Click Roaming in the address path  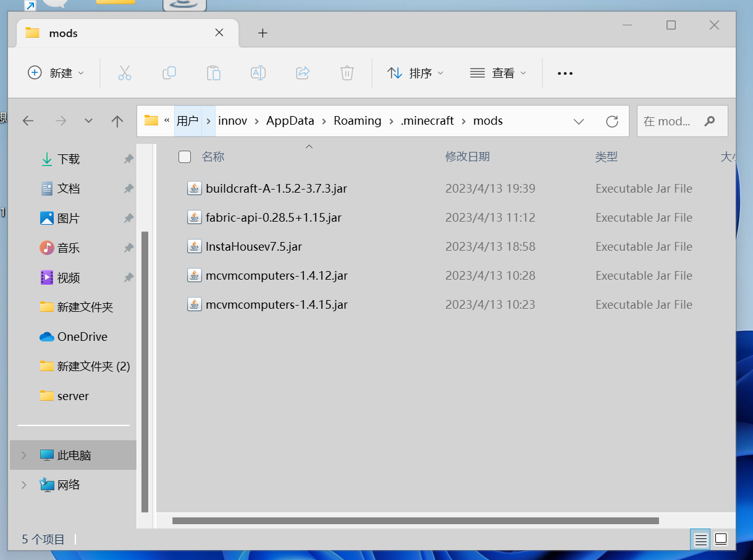tap(358, 121)
